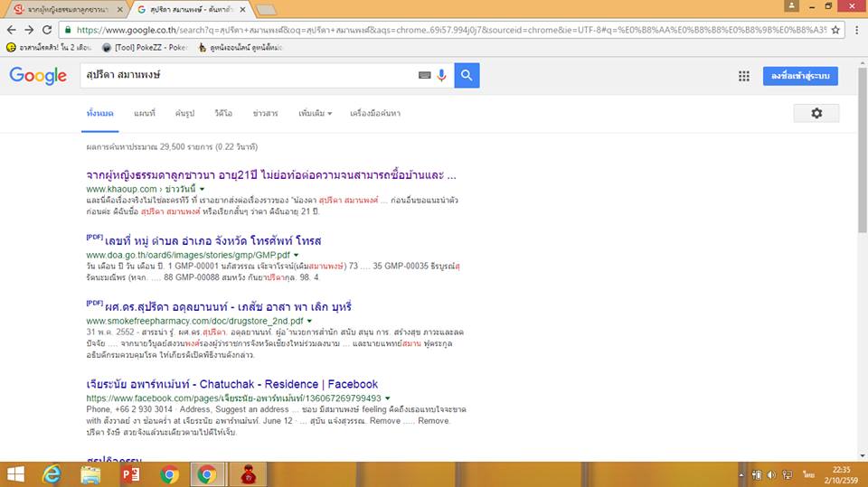
Task: Click the browser address bar
Action: (x=451, y=30)
